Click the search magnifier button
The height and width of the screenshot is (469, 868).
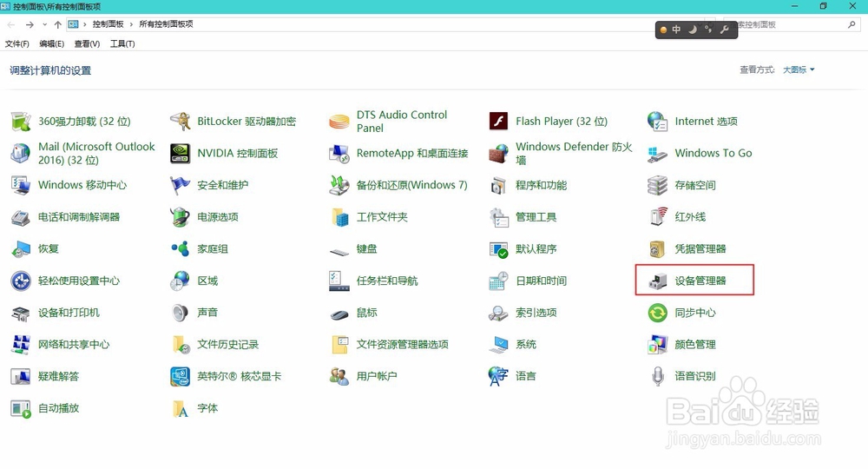point(852,24)
